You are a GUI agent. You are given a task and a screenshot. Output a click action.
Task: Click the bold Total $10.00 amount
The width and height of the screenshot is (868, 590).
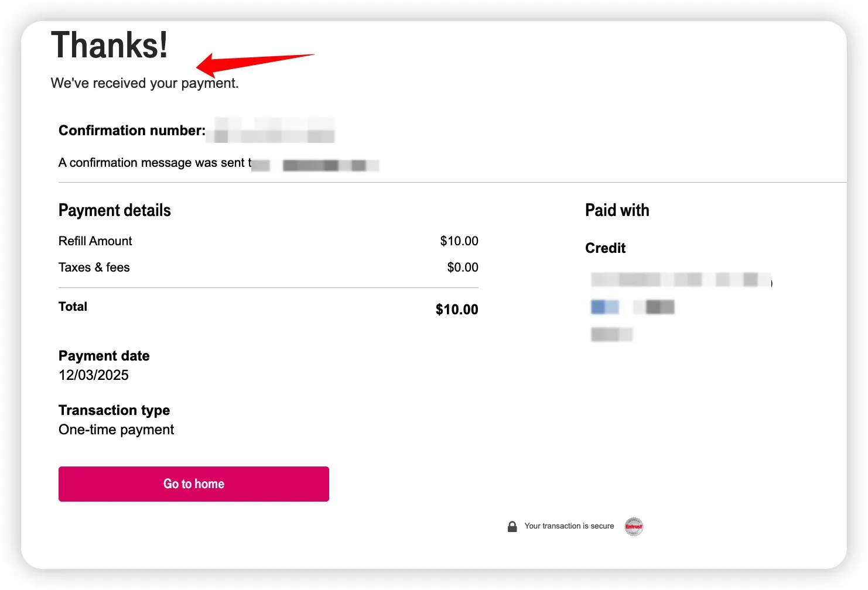pos(457,310)
